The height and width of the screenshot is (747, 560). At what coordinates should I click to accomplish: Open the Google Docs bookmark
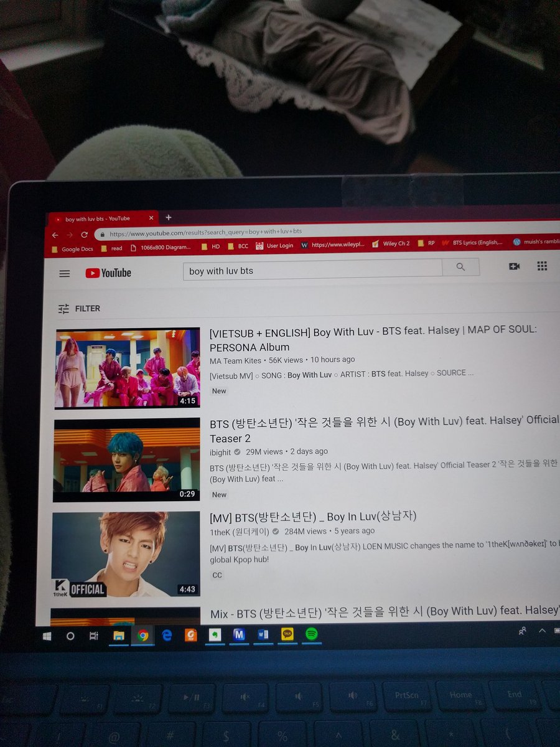point(72,249)
